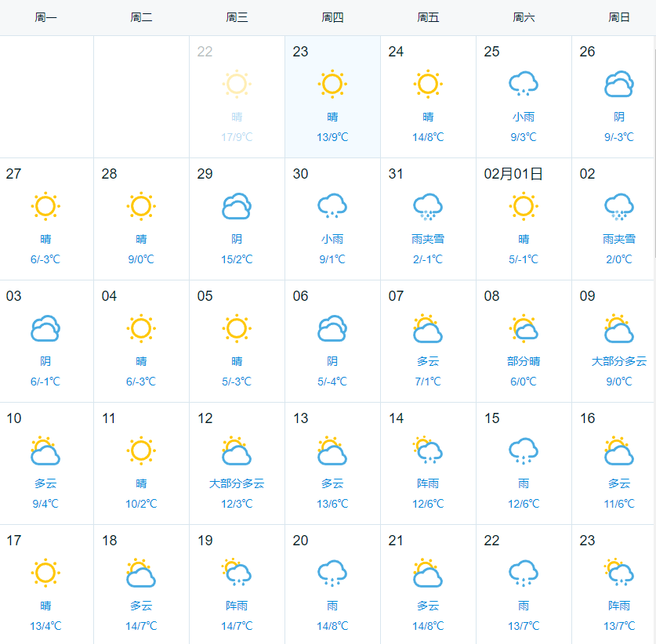Click the 雨夹雪 label on day 31

point(428,239)
